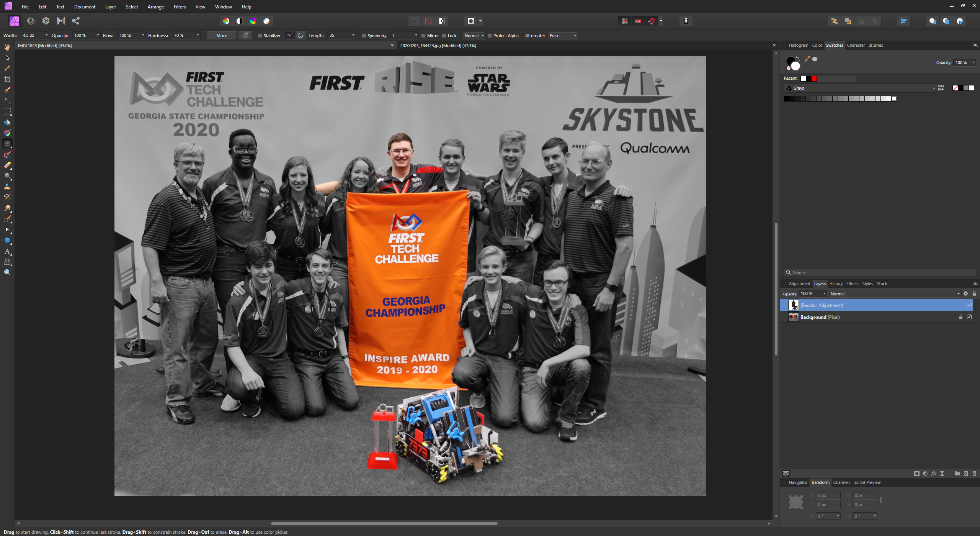Enable the Symmetry checkbox
This screenshot has width=980, height=536.
tap(364, 36)
